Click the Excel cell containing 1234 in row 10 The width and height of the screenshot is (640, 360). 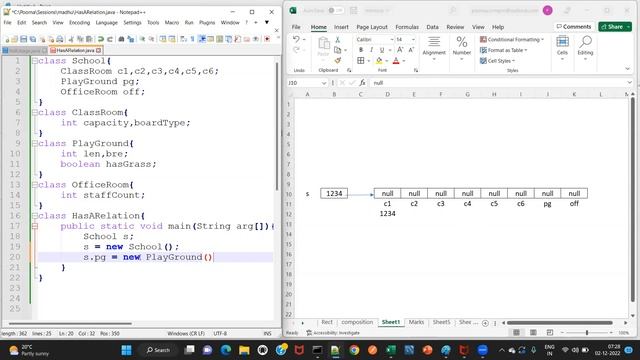click(x=334, y=193)
